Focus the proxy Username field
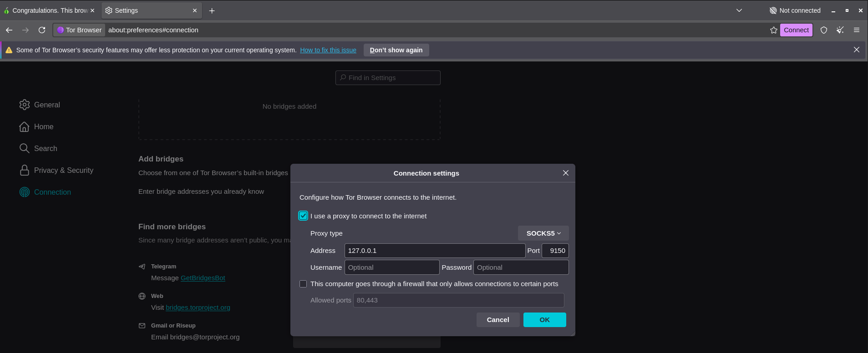Screen dimensions: 868x353 [392, 267]
